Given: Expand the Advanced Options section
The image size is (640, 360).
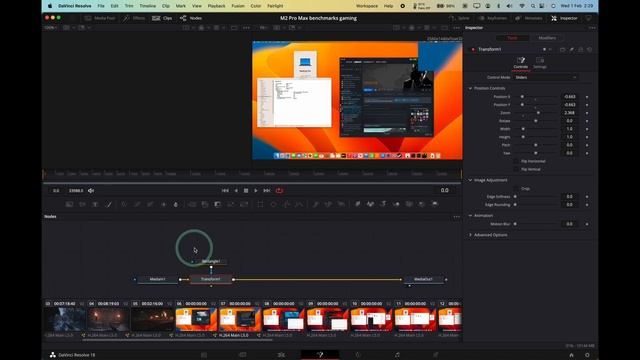Looking at the screenshot, I should pos(470,235).
